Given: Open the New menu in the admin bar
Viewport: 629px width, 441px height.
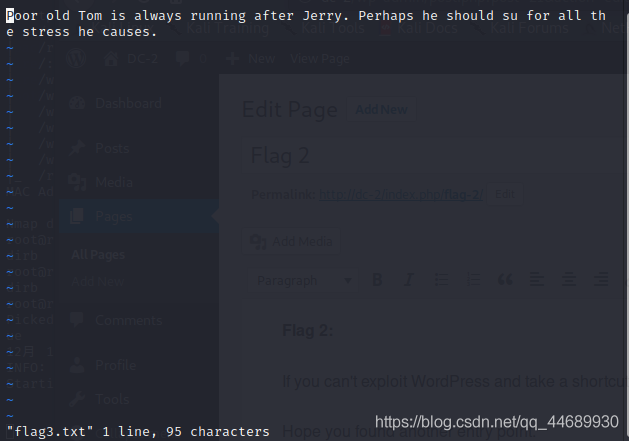Looking at the screenshot, I should pyautogui.click(x=250, y=59).
